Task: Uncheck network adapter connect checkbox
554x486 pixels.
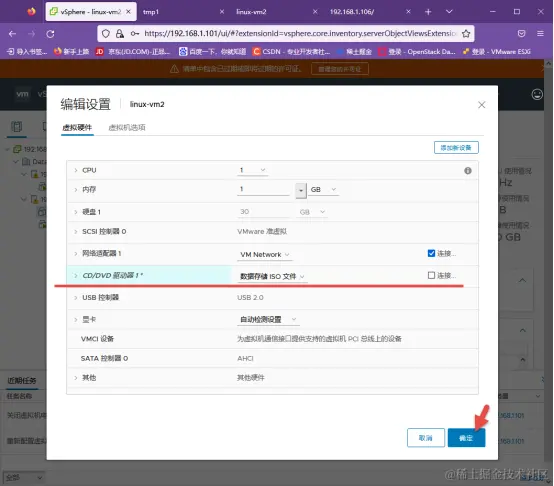Action: click(x=431, y=253)
